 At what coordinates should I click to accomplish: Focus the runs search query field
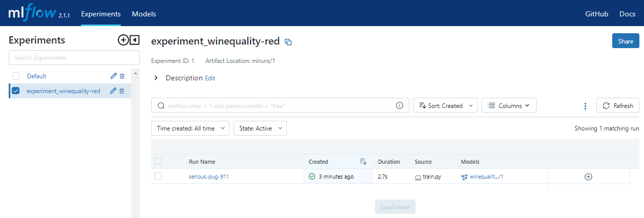coord(280,105)
